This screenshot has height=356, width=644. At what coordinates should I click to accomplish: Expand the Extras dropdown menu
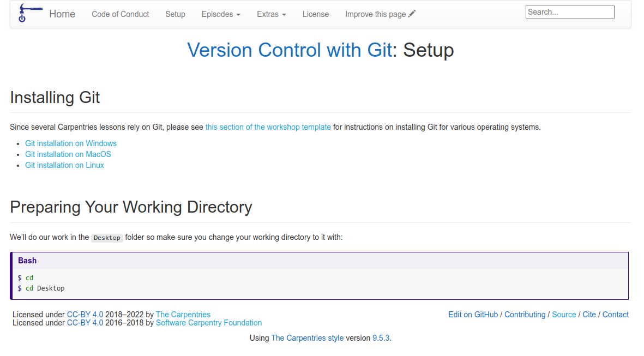point(272,14)
